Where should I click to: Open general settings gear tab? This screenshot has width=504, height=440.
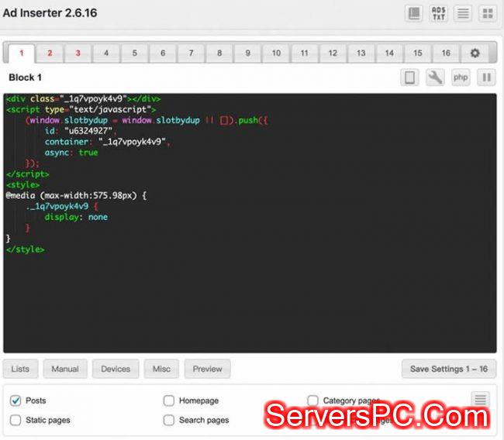point(475,53)
